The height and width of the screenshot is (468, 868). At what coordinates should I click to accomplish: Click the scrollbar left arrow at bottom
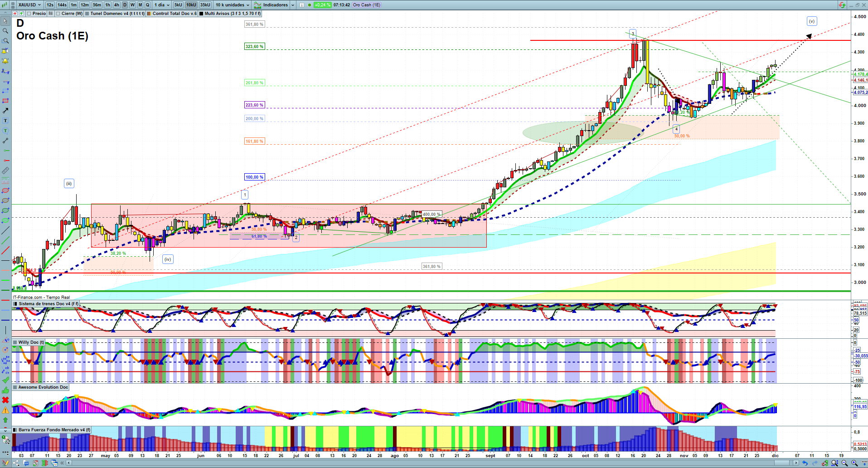69,463
